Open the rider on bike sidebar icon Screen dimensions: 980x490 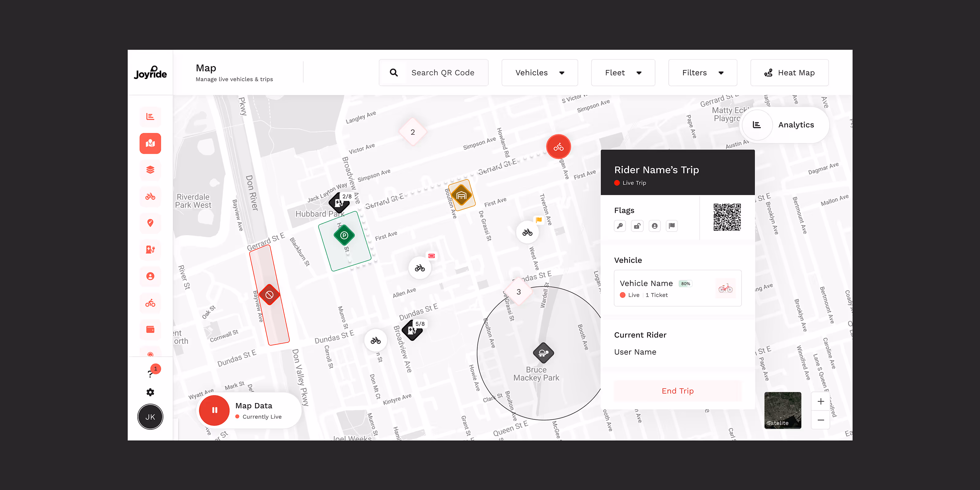point(150,303)
